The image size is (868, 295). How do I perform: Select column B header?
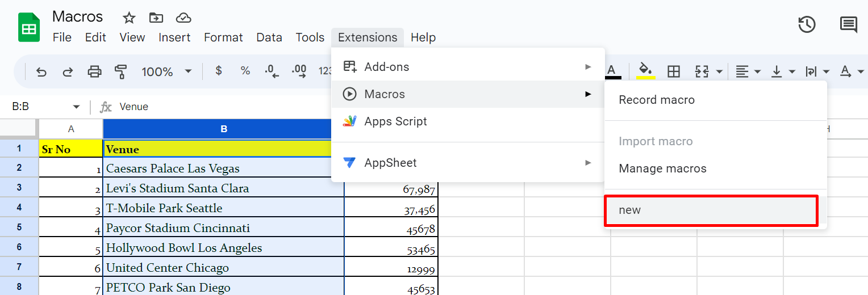[224, 129]
